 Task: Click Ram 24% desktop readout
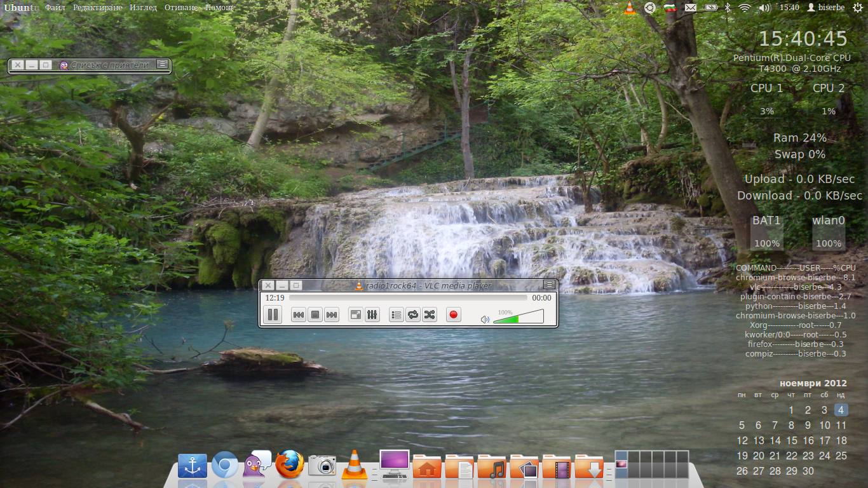click(800, 138)
